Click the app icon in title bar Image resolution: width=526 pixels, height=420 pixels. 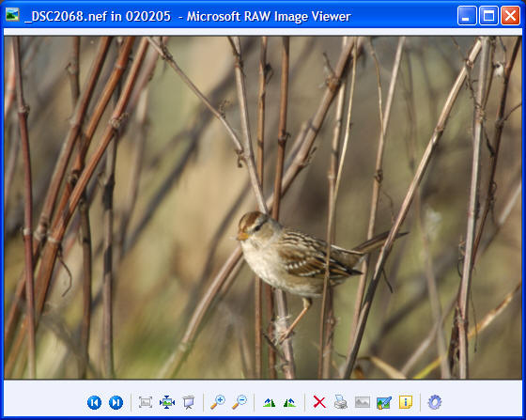(x=12, y=15)
